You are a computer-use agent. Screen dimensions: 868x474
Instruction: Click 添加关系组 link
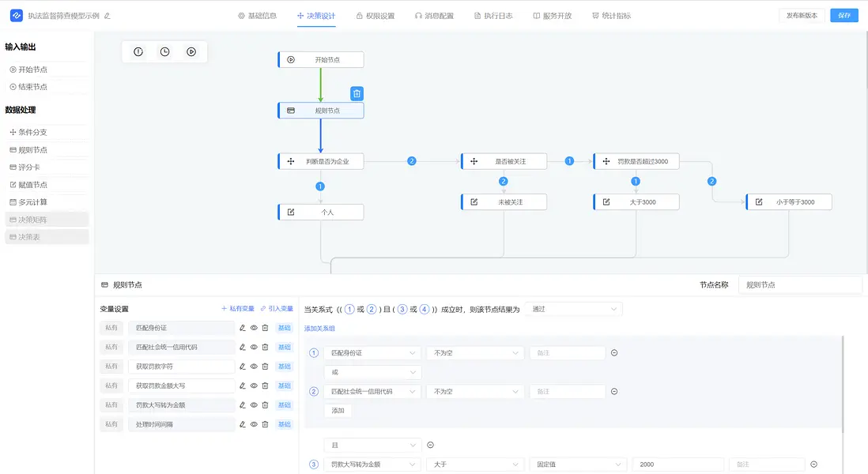[x=319, y=329]
